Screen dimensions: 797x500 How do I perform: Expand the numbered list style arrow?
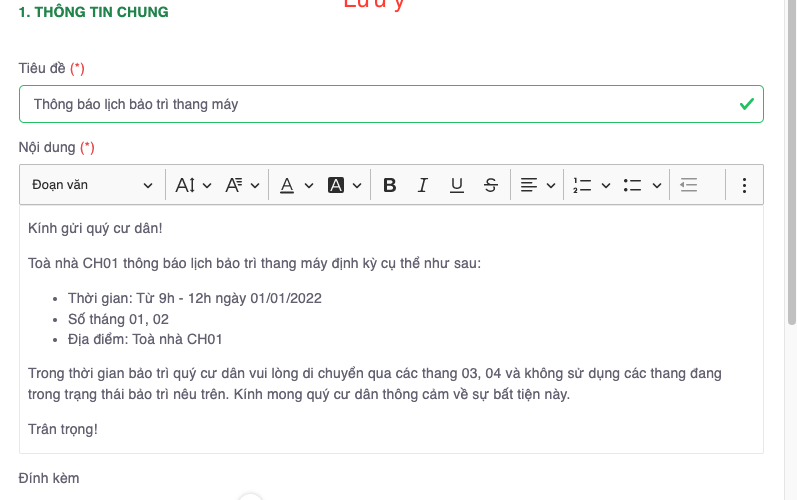click(605, 185)
